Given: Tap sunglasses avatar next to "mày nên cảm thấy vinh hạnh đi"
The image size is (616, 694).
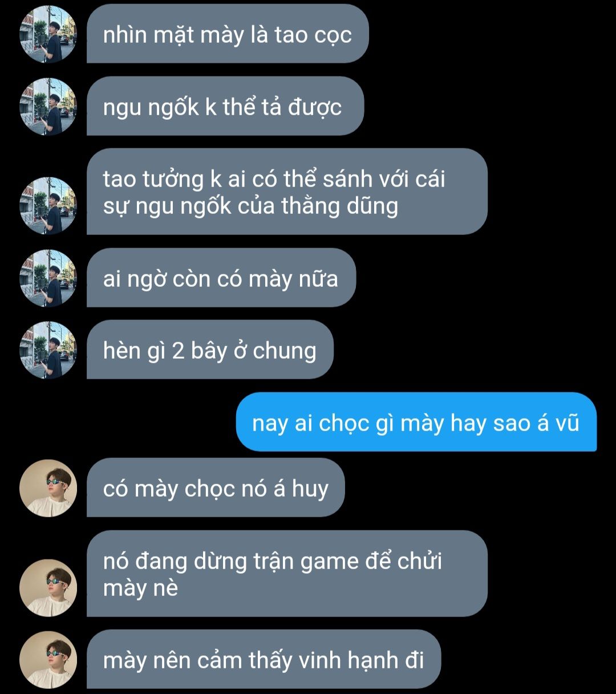Looking at the screenshot, I should 48,660.
